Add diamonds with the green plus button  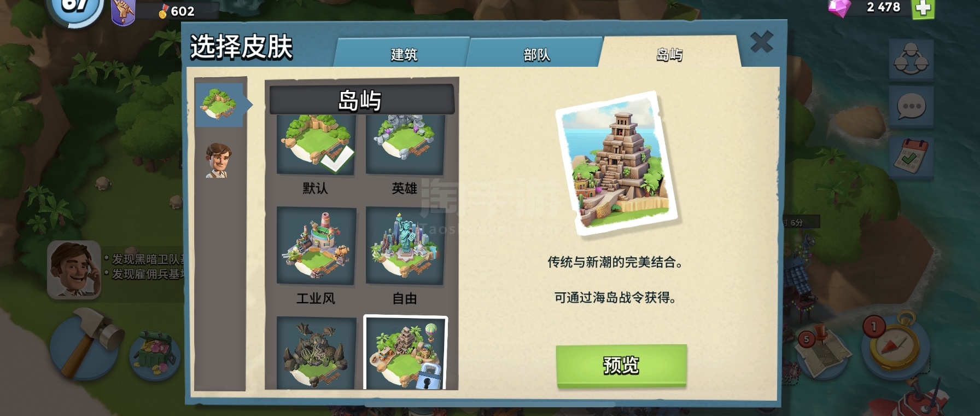tap(923, 8)
